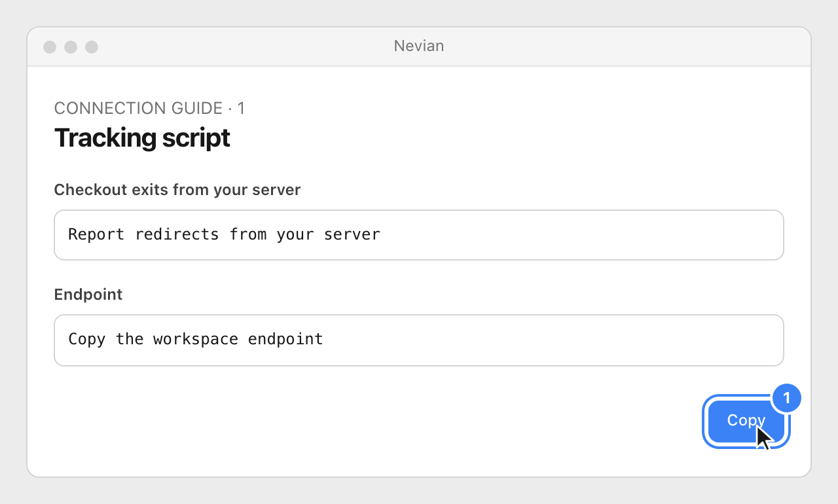Viewport: 838px width, 504px height.
Task: Zoom the Nevian window to full size
Action: [92, 47]
